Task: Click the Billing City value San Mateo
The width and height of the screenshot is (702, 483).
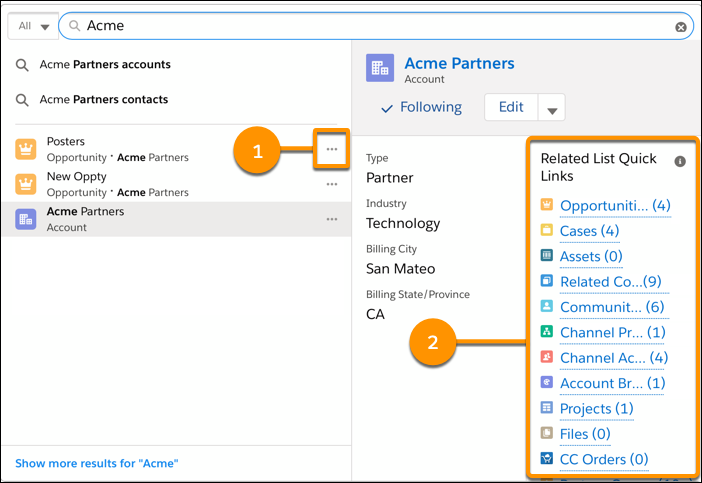Action: [x=400, y=269]
